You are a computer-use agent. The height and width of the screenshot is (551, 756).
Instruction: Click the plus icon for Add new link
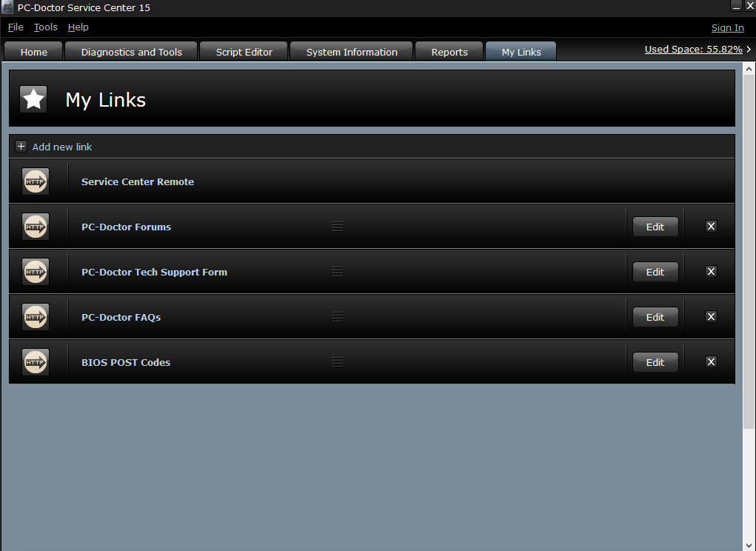point(21,147)
